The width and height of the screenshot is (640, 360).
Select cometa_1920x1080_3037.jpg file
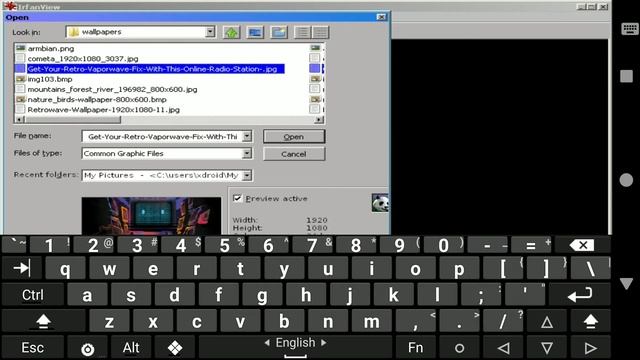point(83,59)
